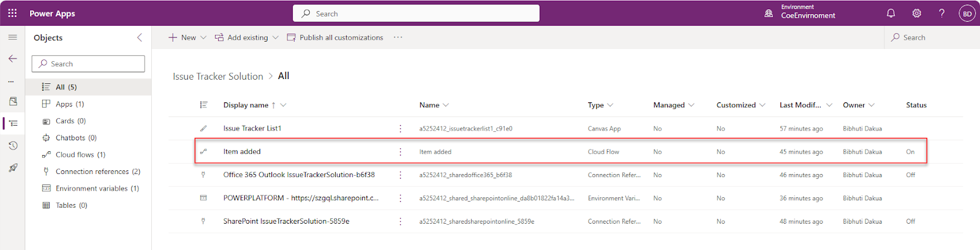Open help question mark icon
Viewport: 980px width, 250px height.
click(941, 13)
